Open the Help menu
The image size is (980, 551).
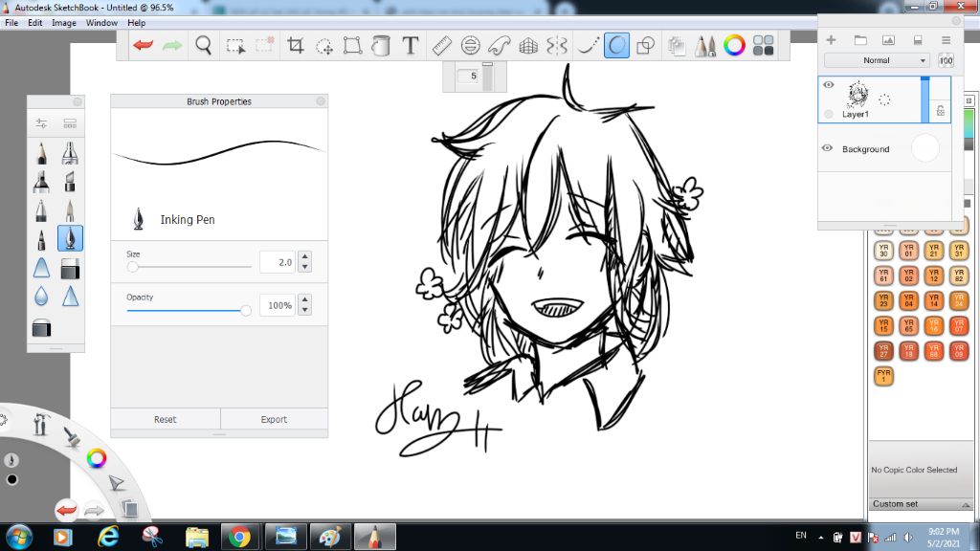[136, 23]
